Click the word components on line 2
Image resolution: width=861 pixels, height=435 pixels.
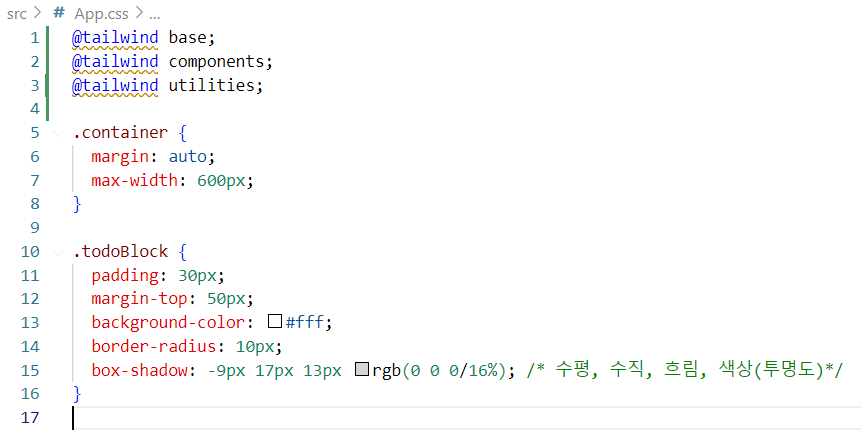(216, 62)
